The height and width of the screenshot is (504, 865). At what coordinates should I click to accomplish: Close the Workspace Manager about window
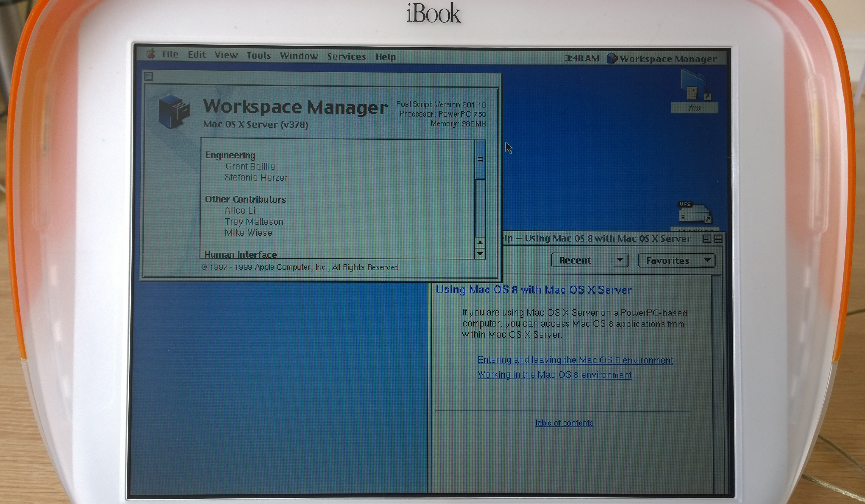(x=149, y=76)
